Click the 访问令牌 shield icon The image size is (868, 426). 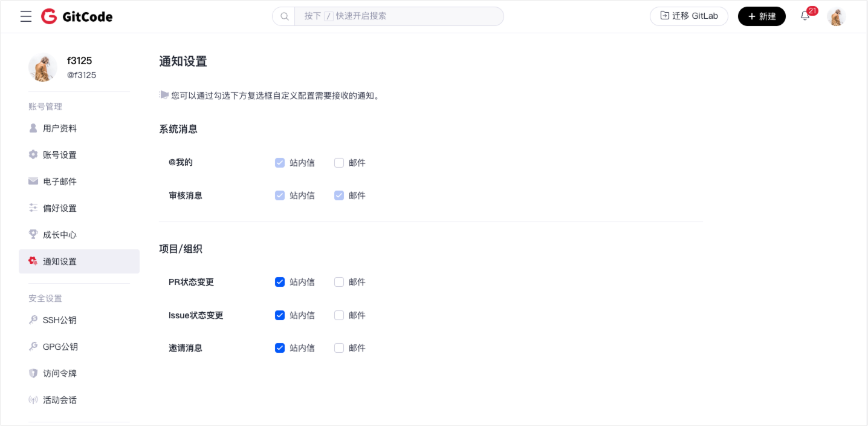click(33, 373)
